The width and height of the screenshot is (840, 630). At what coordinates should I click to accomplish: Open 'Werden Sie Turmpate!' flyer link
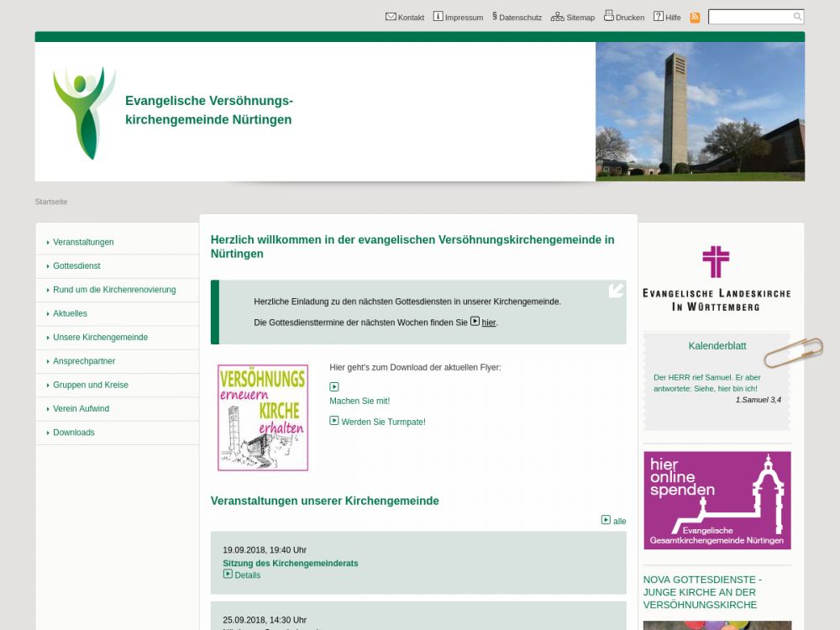click(x=383, y=422)
